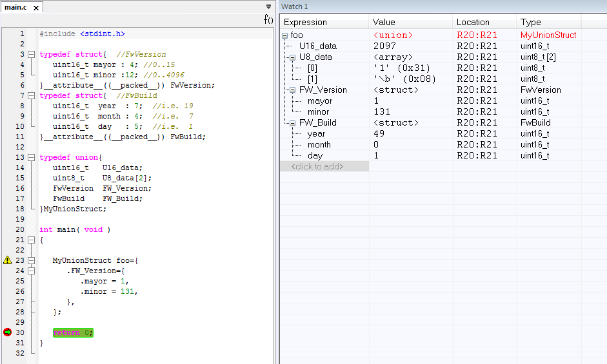
Task: Click the MyUnionStruct type cell
Action: [548, 35]
